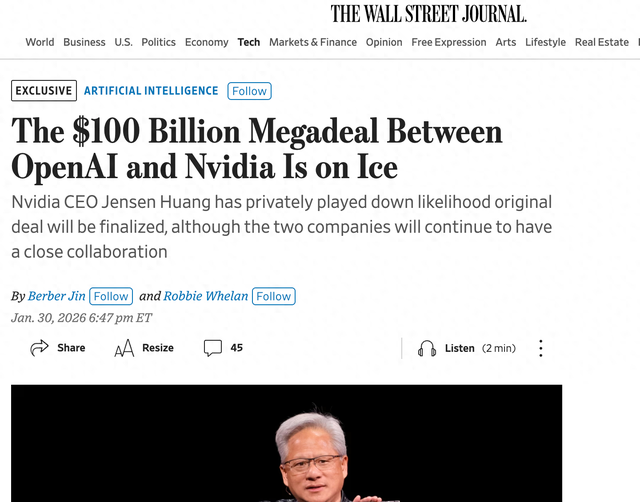The image size is (640, 502).
Task: Open the Artificial Intelligence topic link
Action: (x=151, y=91)
